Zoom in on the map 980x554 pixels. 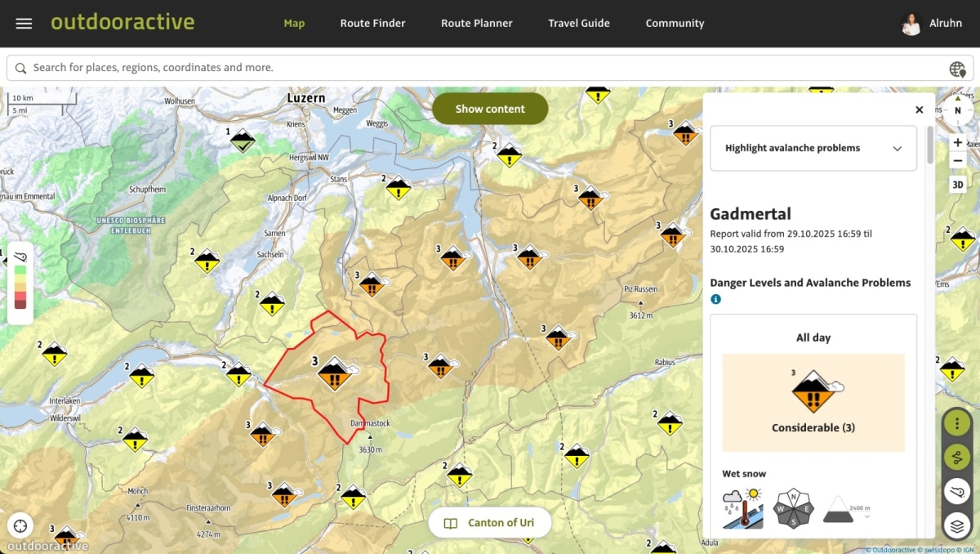coord(958,142)
